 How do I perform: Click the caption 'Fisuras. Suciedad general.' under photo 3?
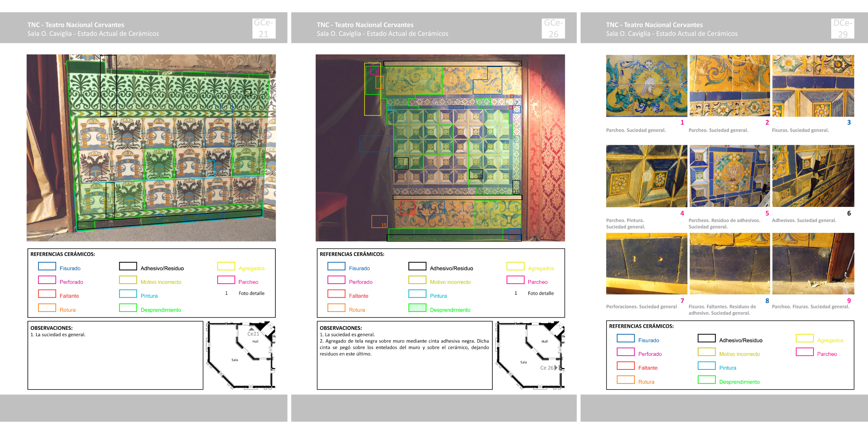tap(800, 130)
